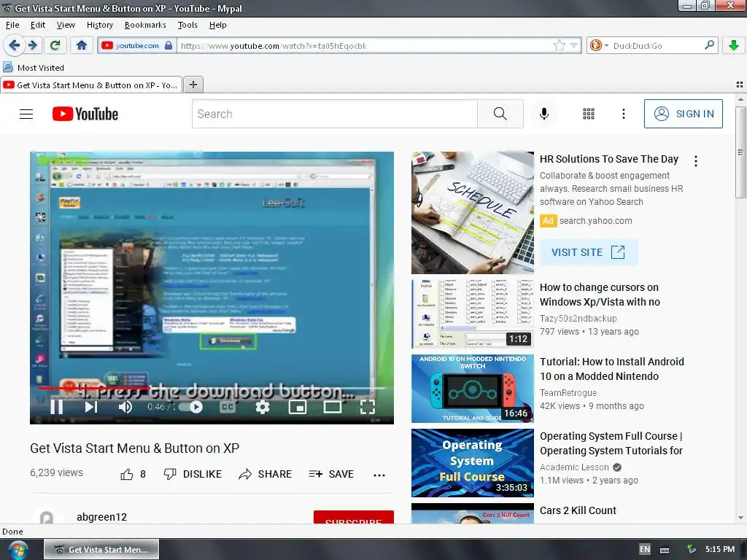The width and height of the screenshot is (747, 560).
Task: Toggle closed captions CC button
Action: click(228, 407)
